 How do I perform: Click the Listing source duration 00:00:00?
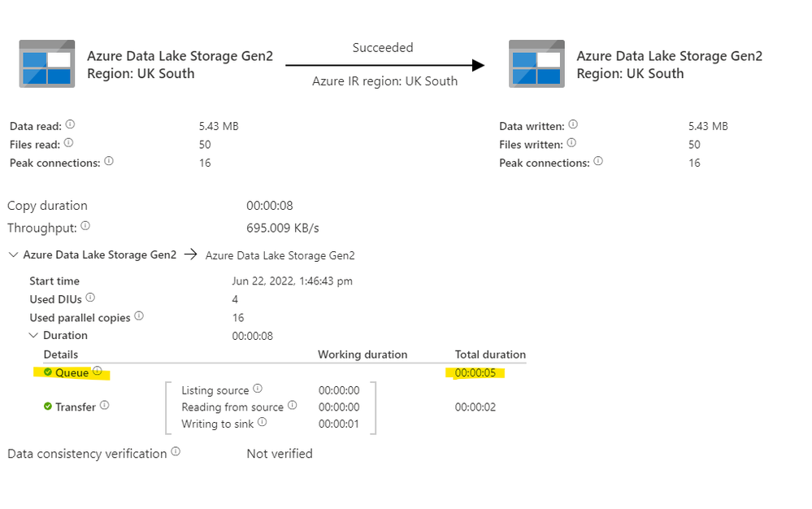point(339,390)
